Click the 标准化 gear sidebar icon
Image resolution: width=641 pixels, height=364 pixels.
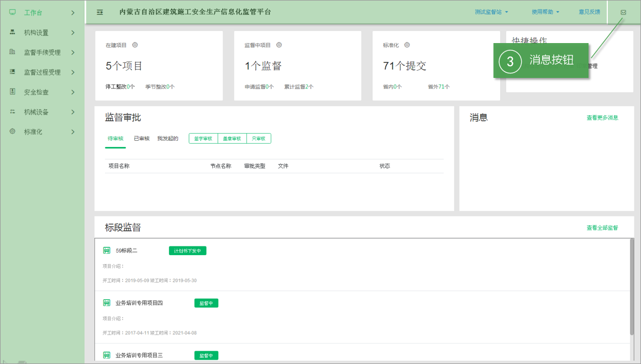click(13, 131)
